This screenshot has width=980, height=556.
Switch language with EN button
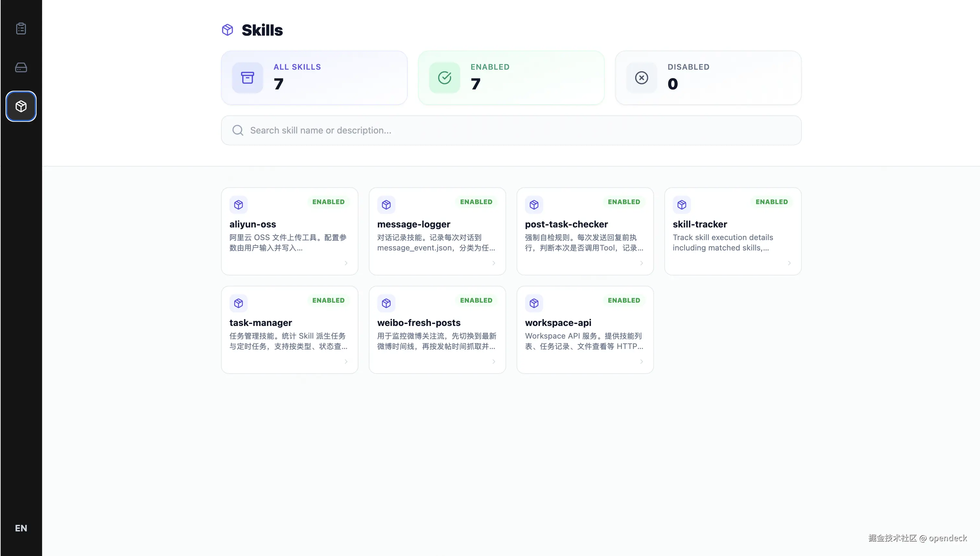(21, 528)
